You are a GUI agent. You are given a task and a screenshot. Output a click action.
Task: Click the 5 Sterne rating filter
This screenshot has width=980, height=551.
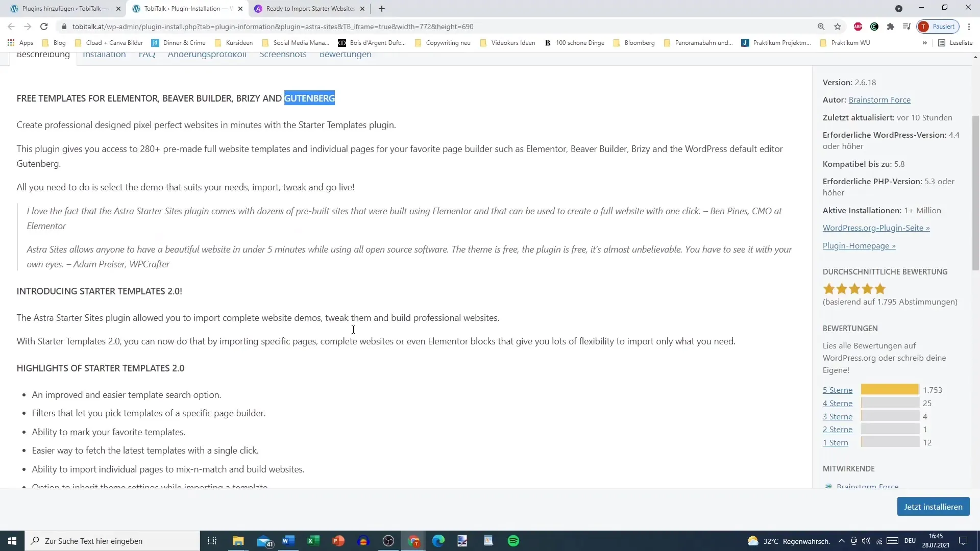(837, 390)
